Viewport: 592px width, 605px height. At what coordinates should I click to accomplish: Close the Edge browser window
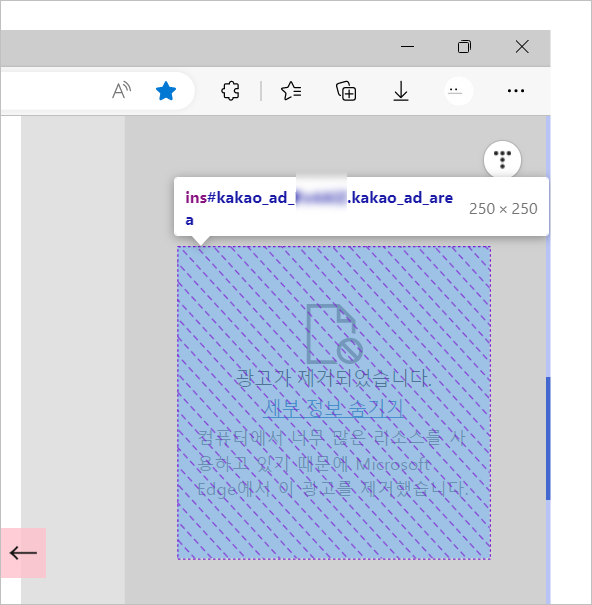tap(522, 47)
